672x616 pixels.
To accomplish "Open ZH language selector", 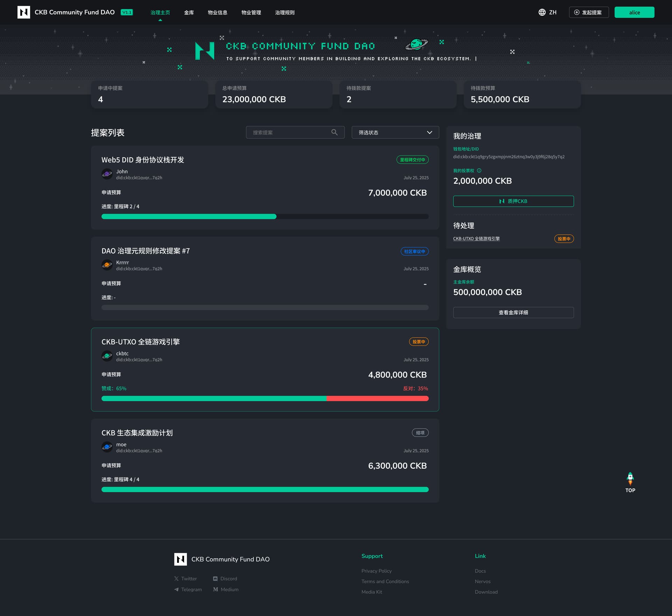I will tap(552, 12).
